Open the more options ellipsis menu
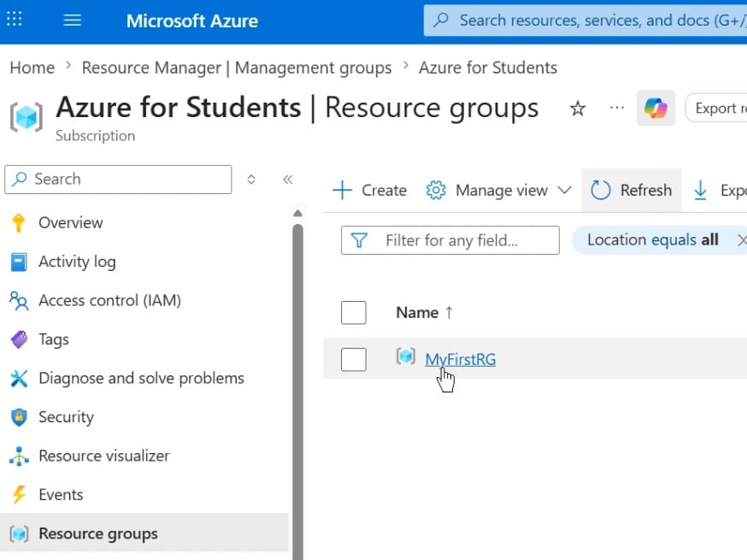 point(617,108)
